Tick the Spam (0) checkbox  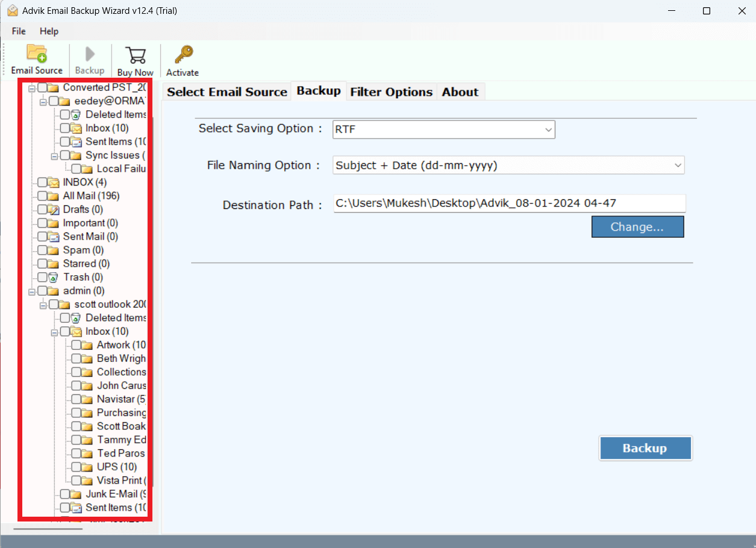pos(42,250)
